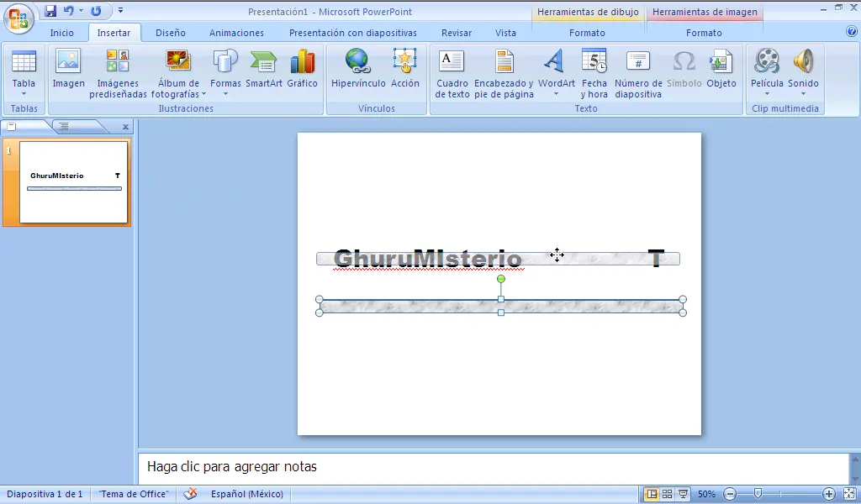Click the spelling check status icon
The height and width of the screenshot is (504, 861).
pos(190,494)
